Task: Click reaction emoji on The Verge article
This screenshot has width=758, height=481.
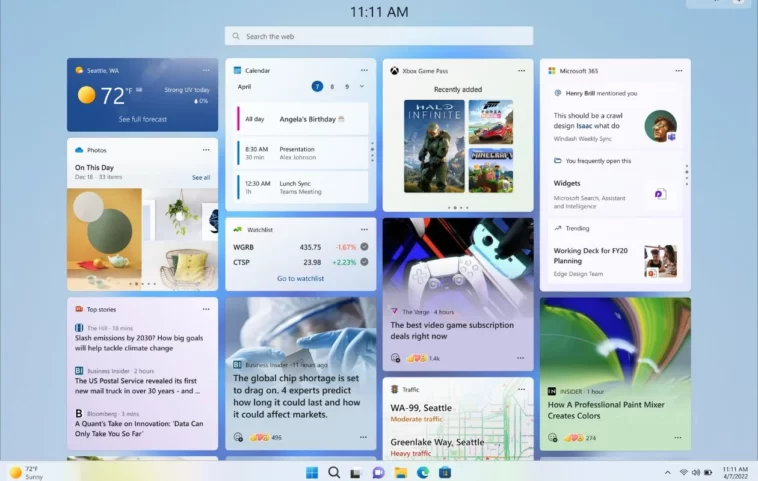Action: pyautogui.click(x=395, y=358)
